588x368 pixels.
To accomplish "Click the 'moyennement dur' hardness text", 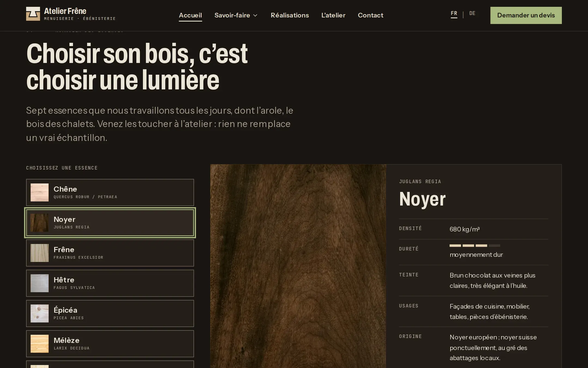I will pyautogui.click(x=476, y=255).
